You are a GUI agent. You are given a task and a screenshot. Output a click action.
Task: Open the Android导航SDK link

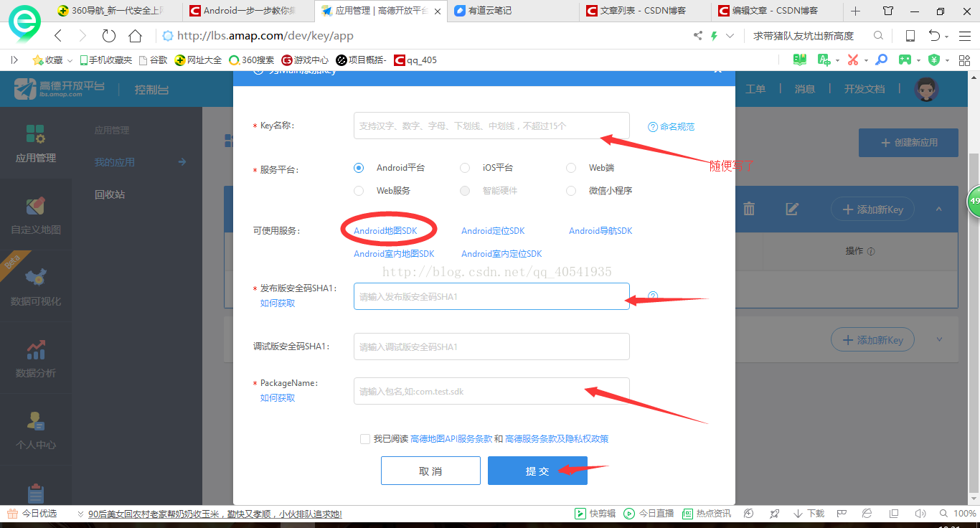(600, 231)
